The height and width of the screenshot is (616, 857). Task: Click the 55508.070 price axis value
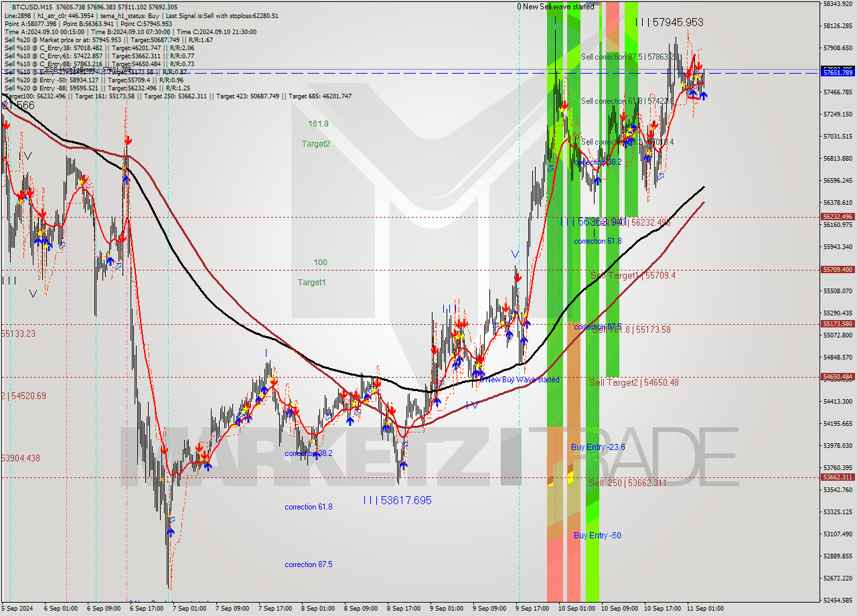pos(839,291)
